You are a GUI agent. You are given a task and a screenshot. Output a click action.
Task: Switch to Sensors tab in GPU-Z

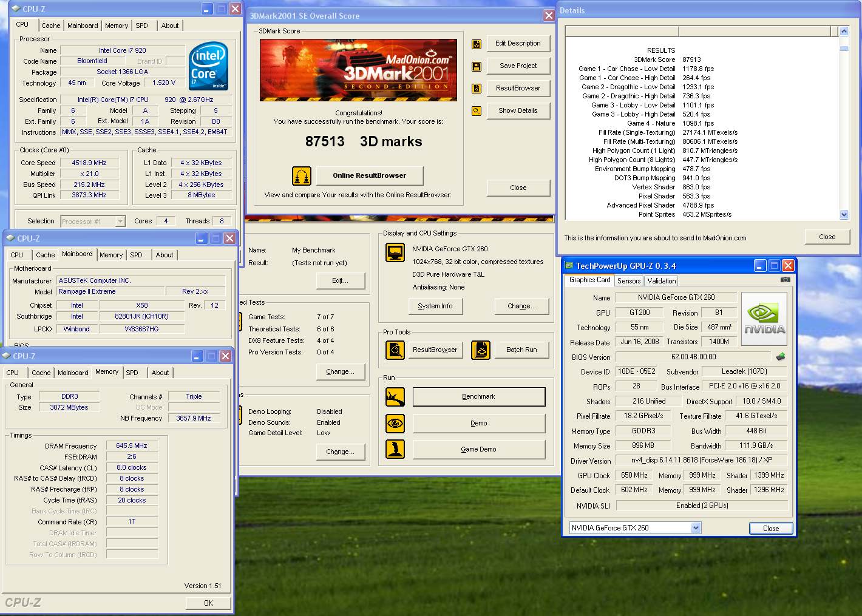[629, 281]
